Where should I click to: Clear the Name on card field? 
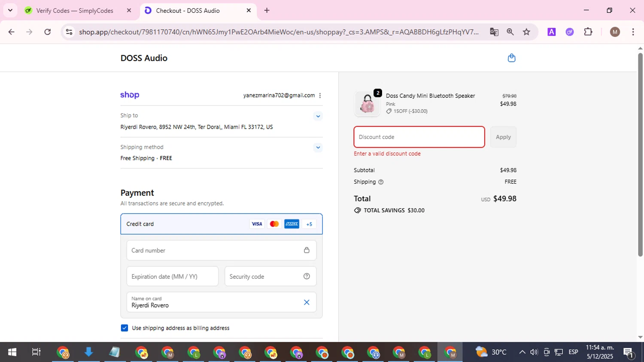coord(307,302)
